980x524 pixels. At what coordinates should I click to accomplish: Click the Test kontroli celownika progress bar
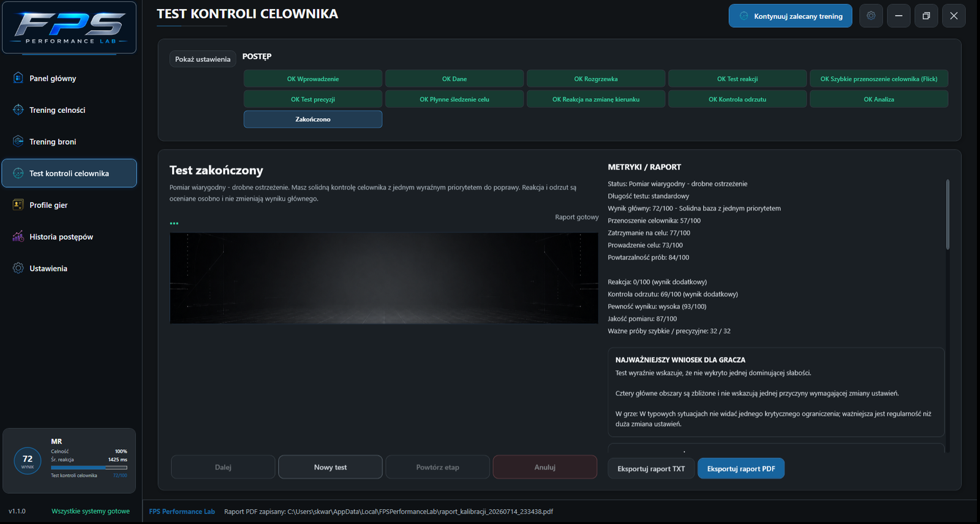pos(89,468)
